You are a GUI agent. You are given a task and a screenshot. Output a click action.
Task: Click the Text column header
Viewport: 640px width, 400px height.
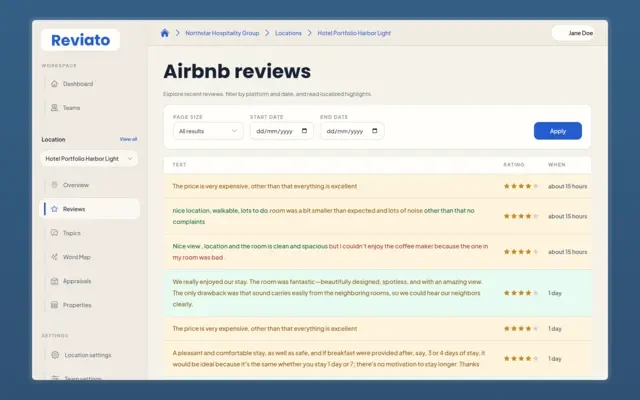click(179, 165)
